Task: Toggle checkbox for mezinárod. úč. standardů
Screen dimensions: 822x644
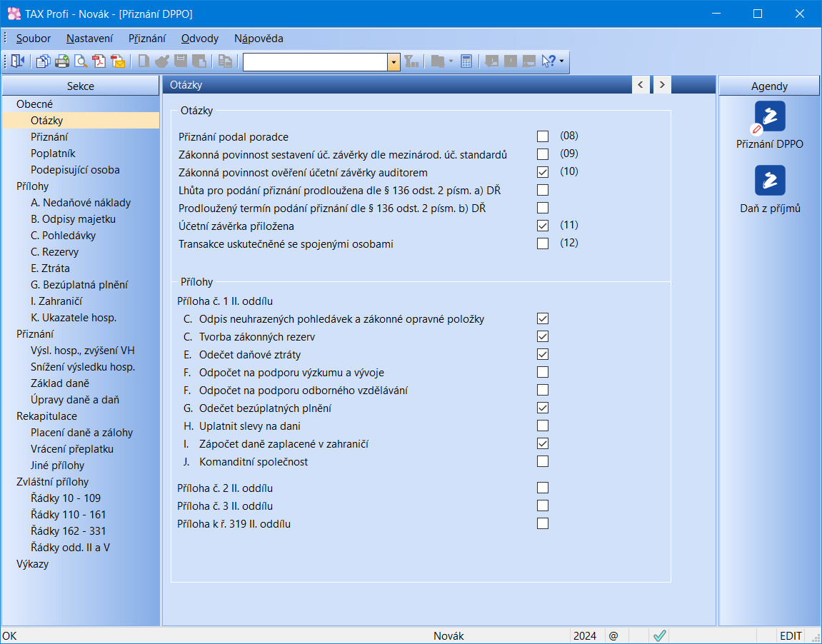Action: coord(543,155)
